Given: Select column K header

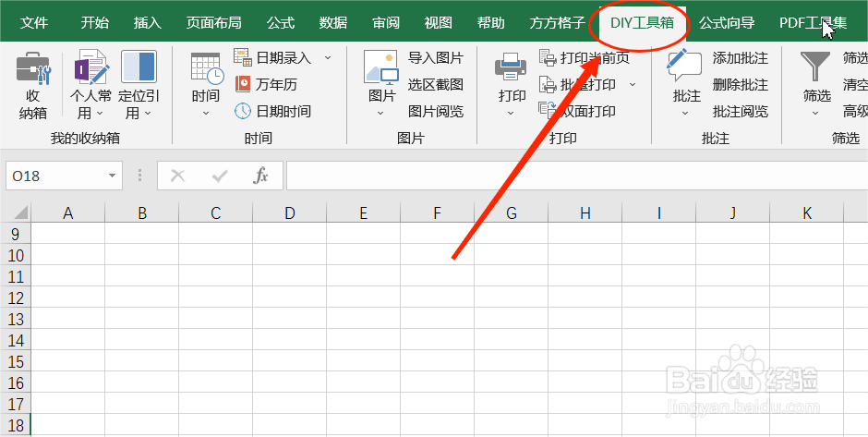Looking at the screenshot, I should coord(806,212).
